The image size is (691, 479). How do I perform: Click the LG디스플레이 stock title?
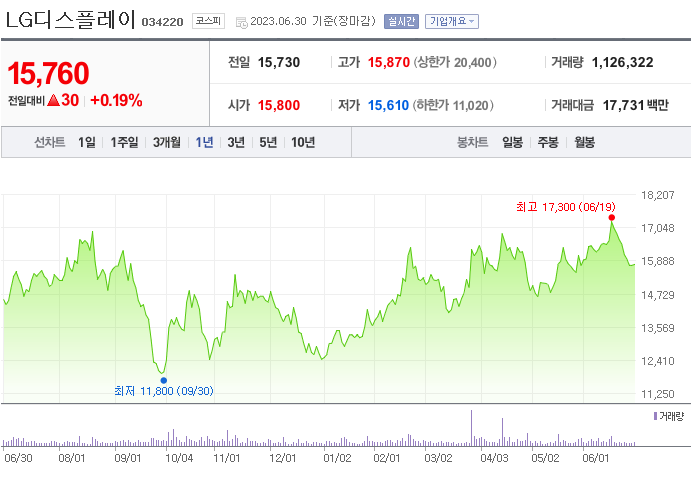coord(71,19)
